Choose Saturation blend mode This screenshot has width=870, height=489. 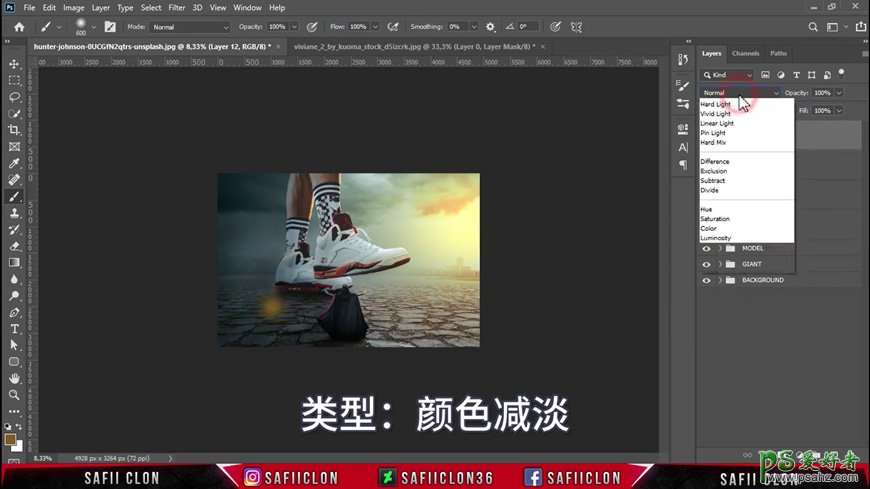tap(715, 219)
